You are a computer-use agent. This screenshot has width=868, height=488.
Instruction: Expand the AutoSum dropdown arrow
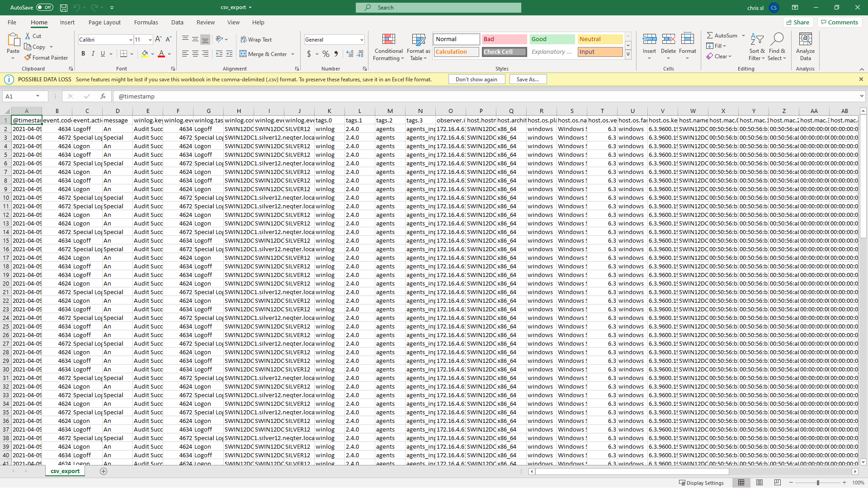point(743,35)
